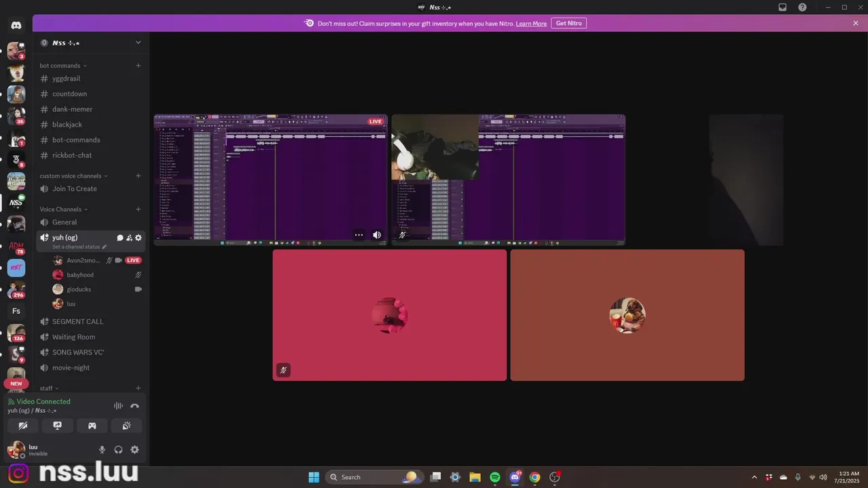868x488 pixels.
Task: Set a channel status for yuh (og)
Action: pos(79,247)
